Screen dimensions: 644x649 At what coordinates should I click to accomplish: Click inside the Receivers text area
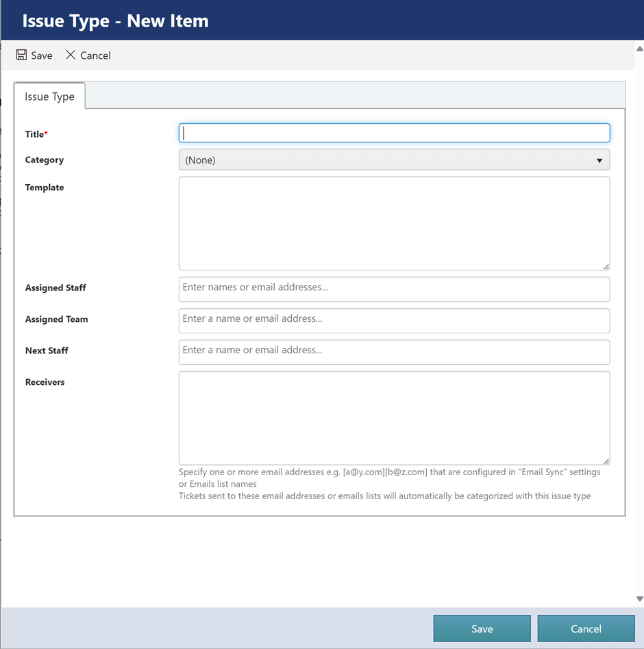(x=394, y=418)
